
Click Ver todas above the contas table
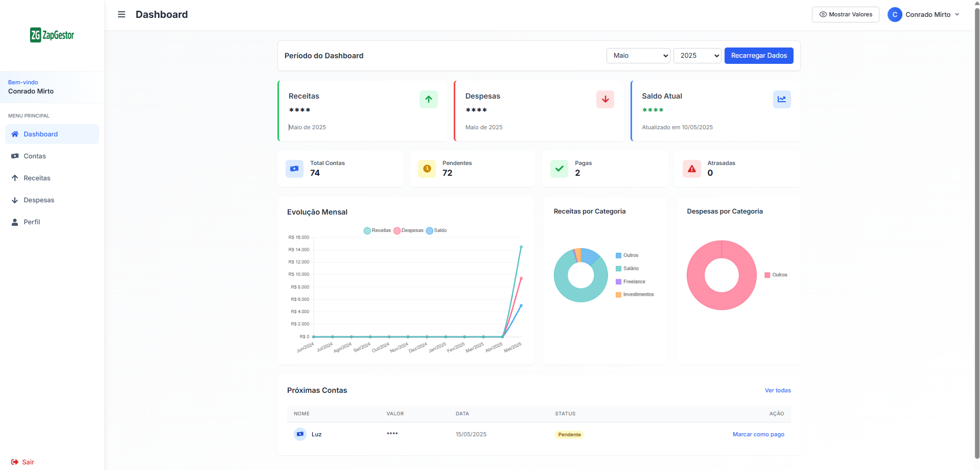click(777, 390)
